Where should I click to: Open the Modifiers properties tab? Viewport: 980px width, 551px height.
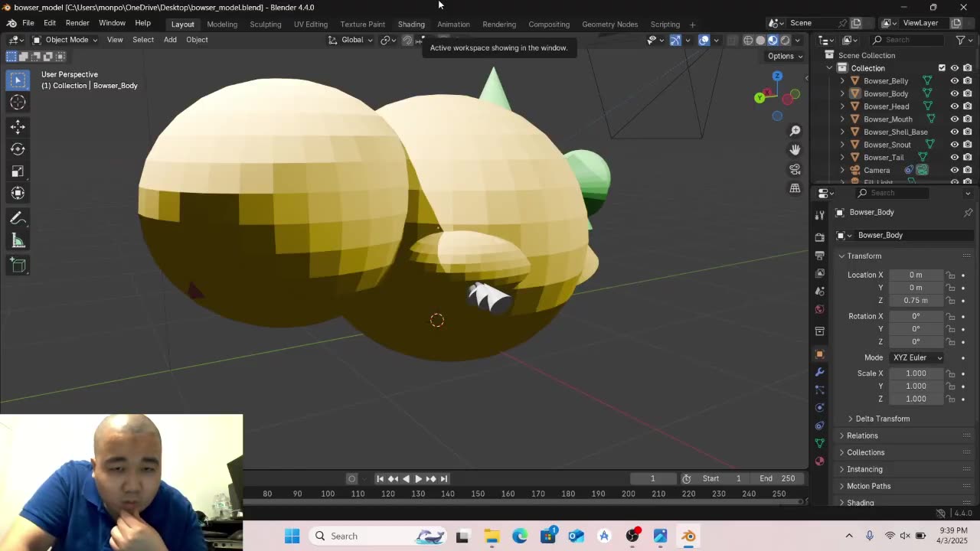coord(820,372)
